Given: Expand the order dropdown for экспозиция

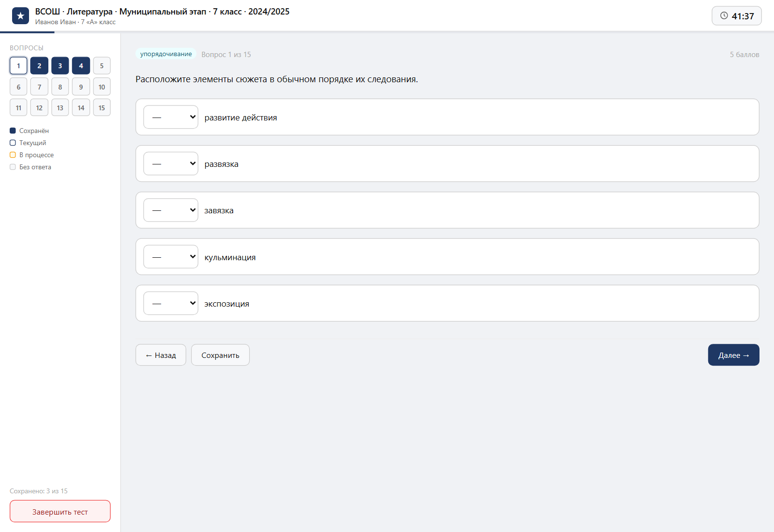Looking at the screenshot, I should (171, 303).
